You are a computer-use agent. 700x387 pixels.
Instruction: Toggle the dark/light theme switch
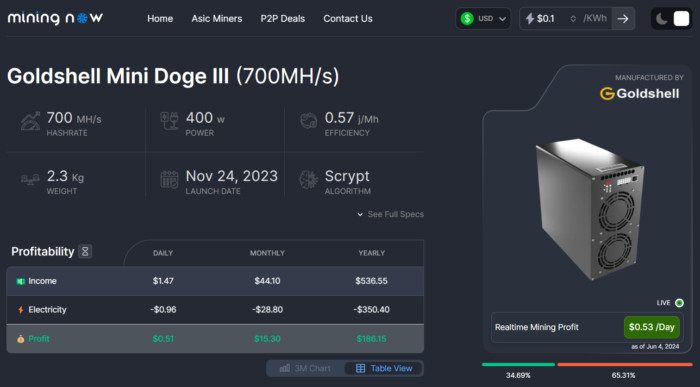click(672, 19)
